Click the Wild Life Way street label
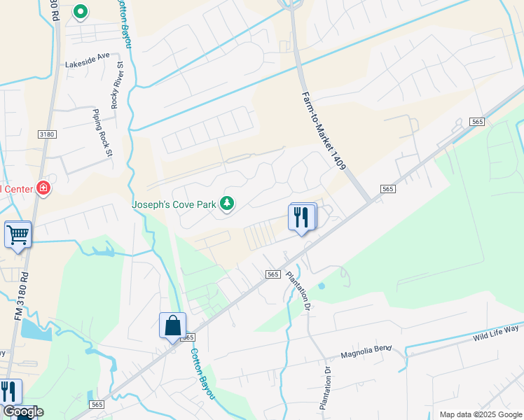 [495, 333]
